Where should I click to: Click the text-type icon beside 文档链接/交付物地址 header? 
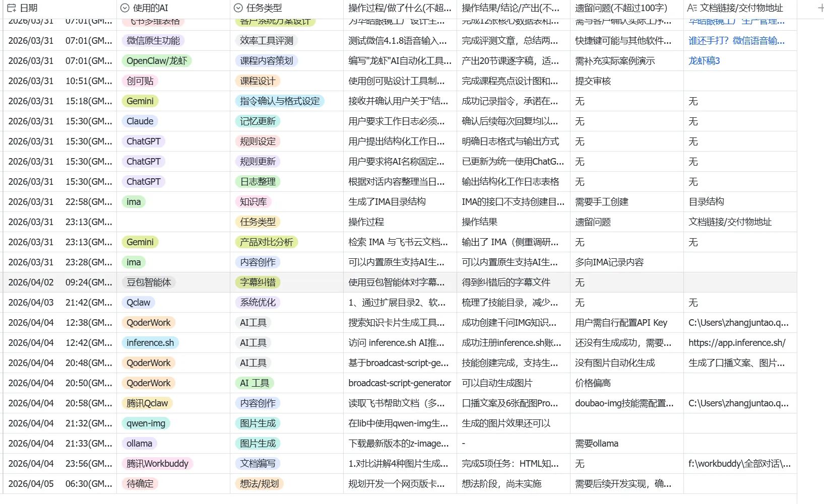coord(692,8)
